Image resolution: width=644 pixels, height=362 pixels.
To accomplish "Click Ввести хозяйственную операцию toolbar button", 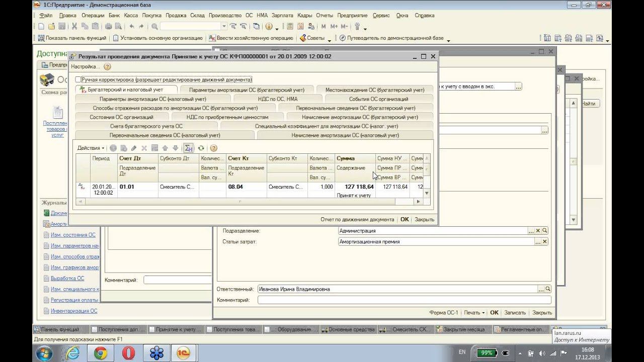I will point(251,38).
